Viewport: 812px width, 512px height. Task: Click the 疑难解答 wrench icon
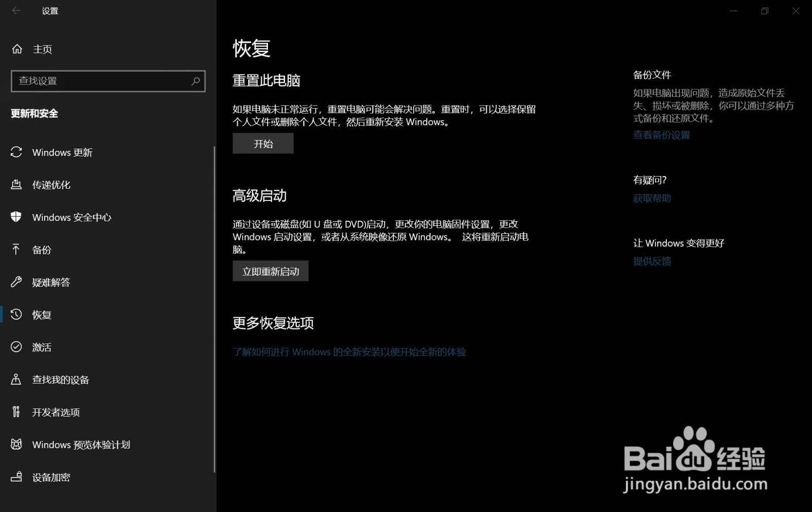tap(16, 282)
